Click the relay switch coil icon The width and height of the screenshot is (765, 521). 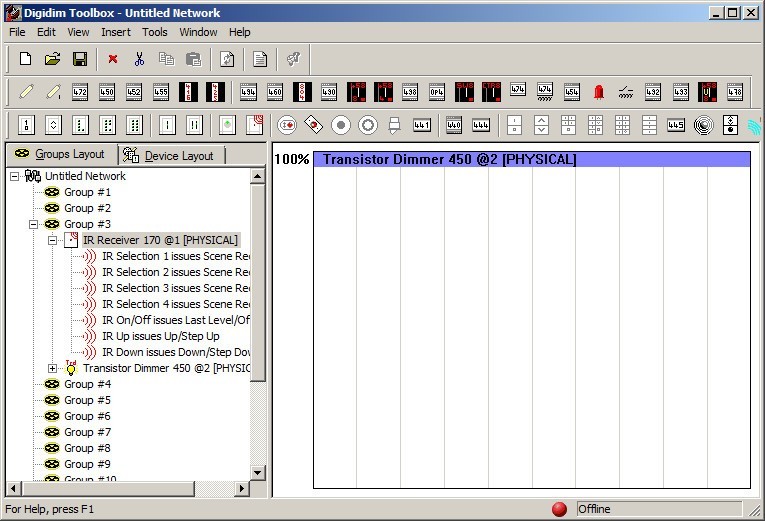(x=626, y=92)
